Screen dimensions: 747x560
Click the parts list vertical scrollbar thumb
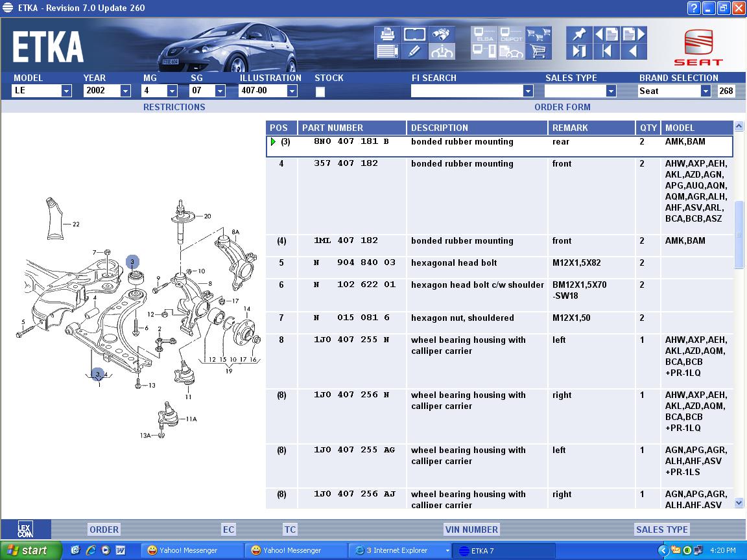(739, 235)
